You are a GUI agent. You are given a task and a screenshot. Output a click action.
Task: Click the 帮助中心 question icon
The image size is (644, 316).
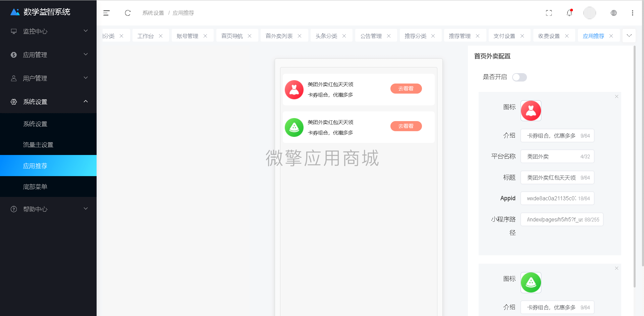(x=14, y=209)
